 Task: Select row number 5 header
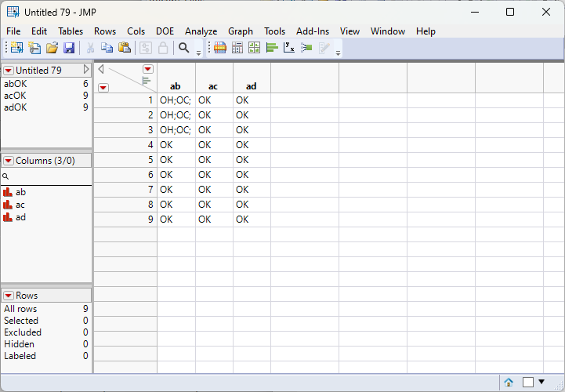tap(125, 160)
